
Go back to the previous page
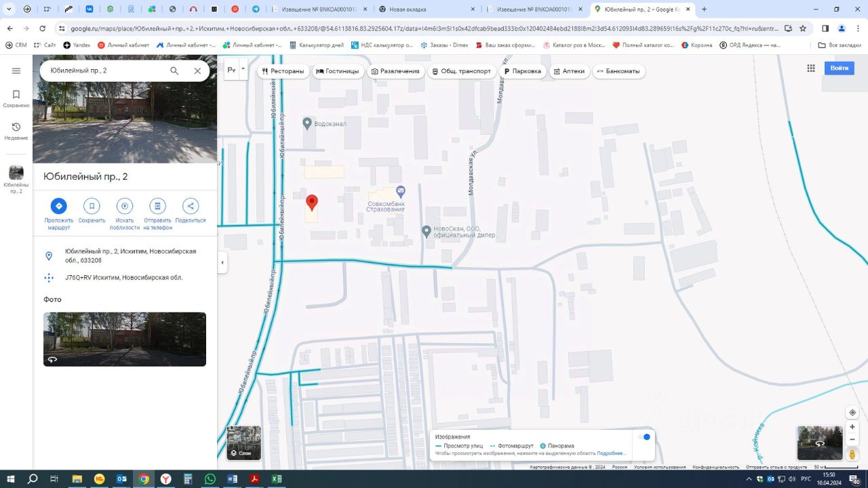(10, 28)
